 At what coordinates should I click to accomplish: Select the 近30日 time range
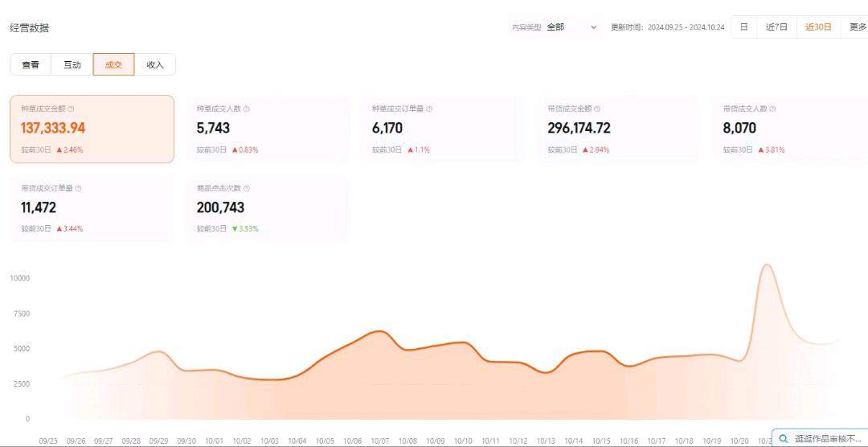click(818, 27)
